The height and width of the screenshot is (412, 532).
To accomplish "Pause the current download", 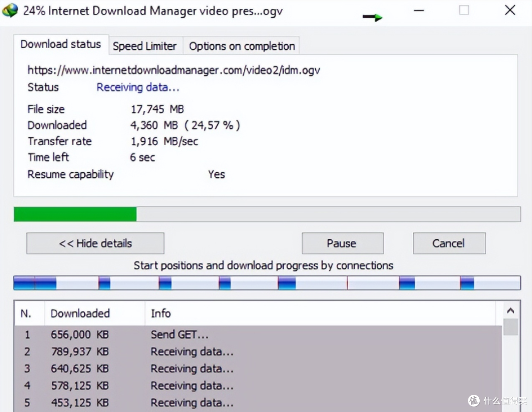I will 342,243.
